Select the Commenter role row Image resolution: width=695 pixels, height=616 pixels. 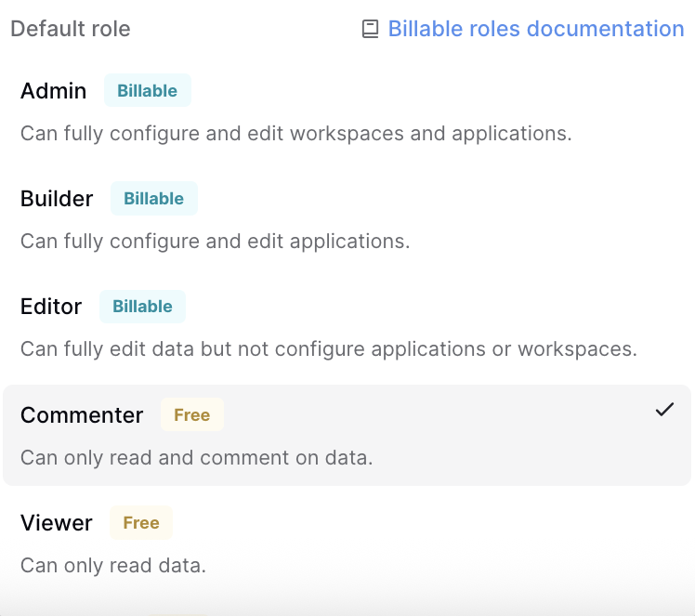347,434
